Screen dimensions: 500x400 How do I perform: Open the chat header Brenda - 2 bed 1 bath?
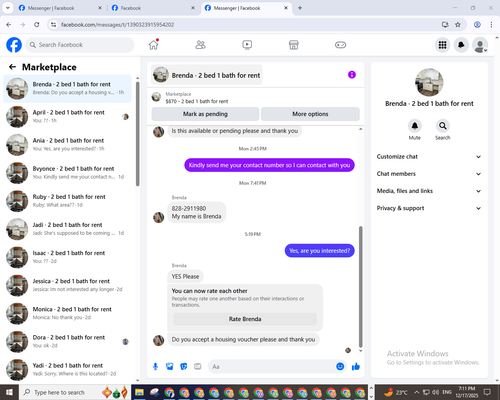(x=207, y=75)
